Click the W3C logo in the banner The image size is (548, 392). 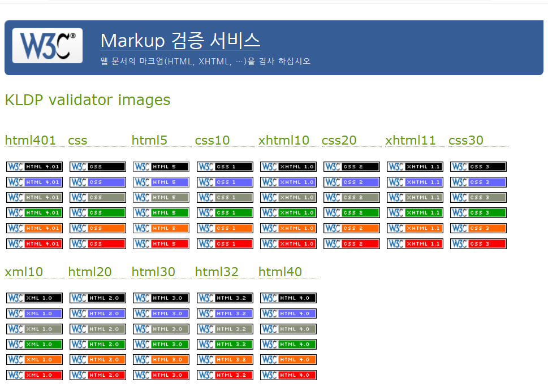tap(47, 46)
